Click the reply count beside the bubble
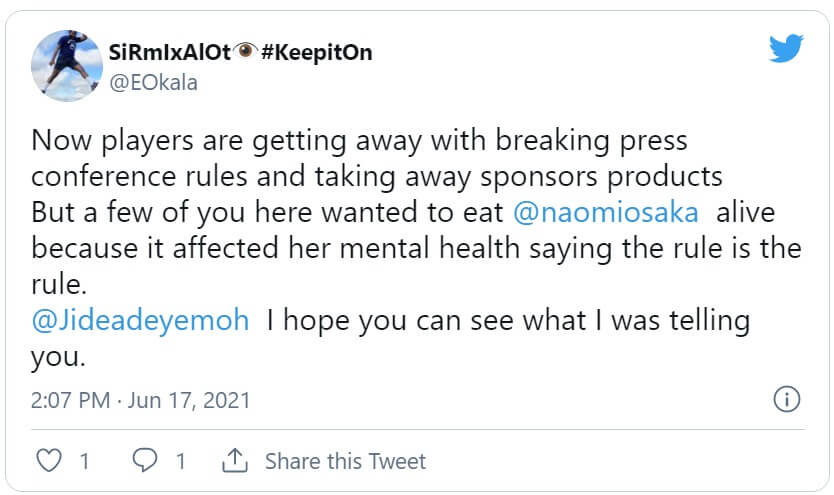Screen dimensions: 834x495 click(181, 461)
